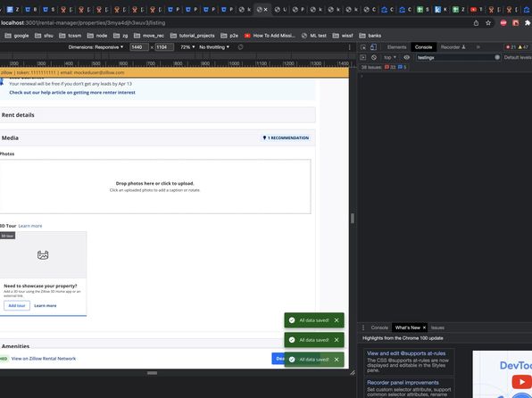Toggle the device toolbar icon in DevTools
Screen dimensions: 532x398
pyautogui.click(x=373, y=47)
